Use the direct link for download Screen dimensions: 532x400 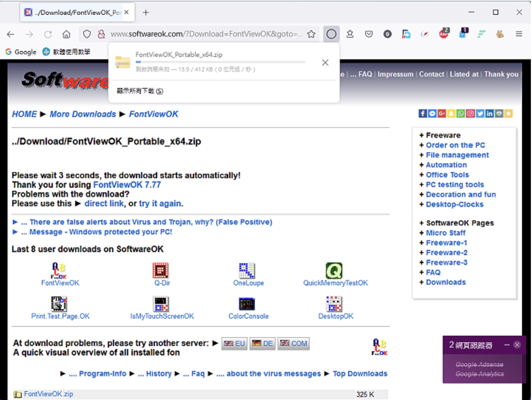click(x=104, y=203)
